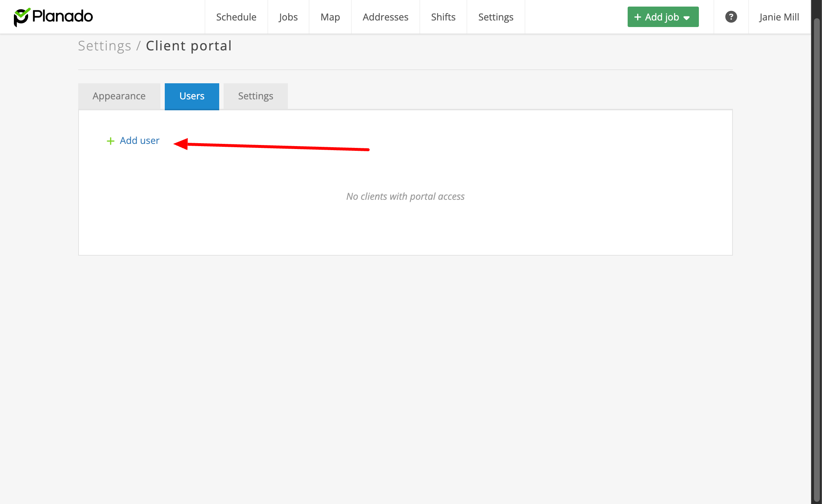Open Shifts from the navigation bar
The width and height of the screenshot is (822, 504).
coord(443,17)
